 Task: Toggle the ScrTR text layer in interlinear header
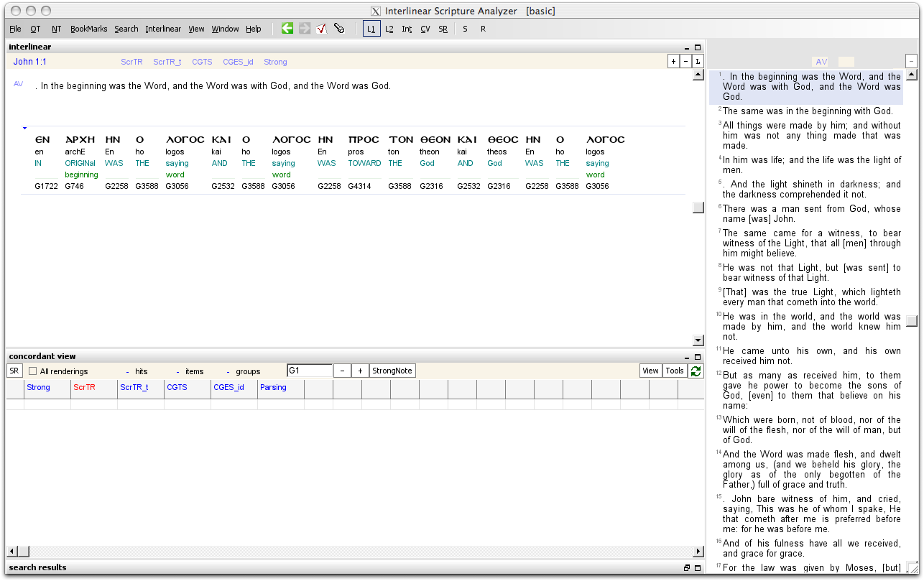tap(131, 62)
